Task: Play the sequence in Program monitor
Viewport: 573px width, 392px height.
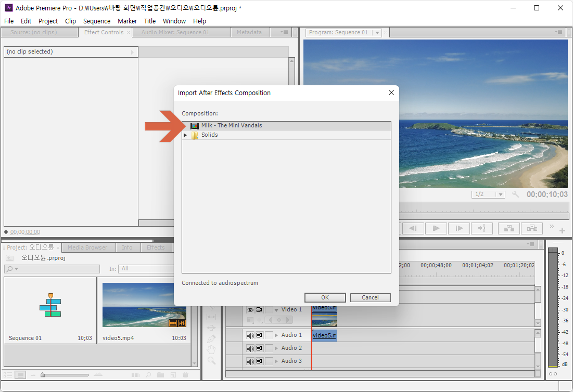Action: [436, 228]
